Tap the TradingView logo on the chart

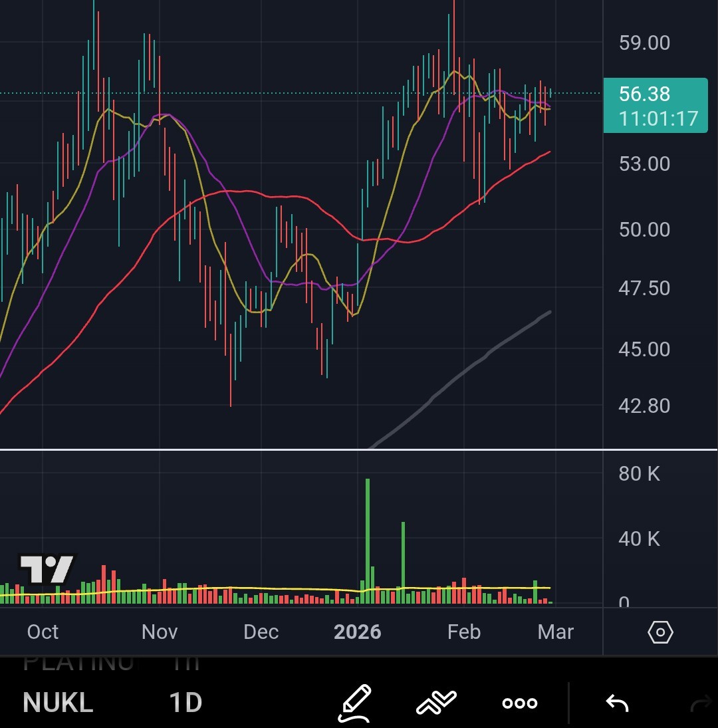click(x=47, y=569)
